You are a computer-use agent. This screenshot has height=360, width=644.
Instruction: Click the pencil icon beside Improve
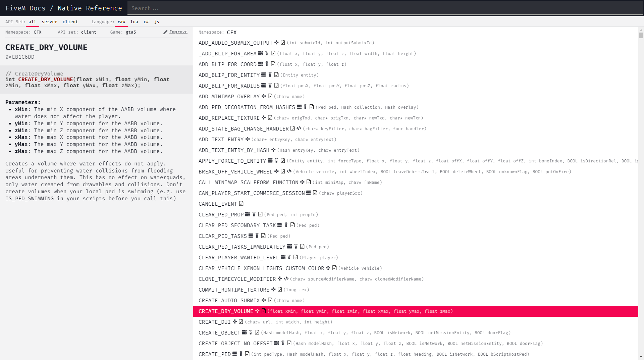pyautogui.click(x=165, y=32)
